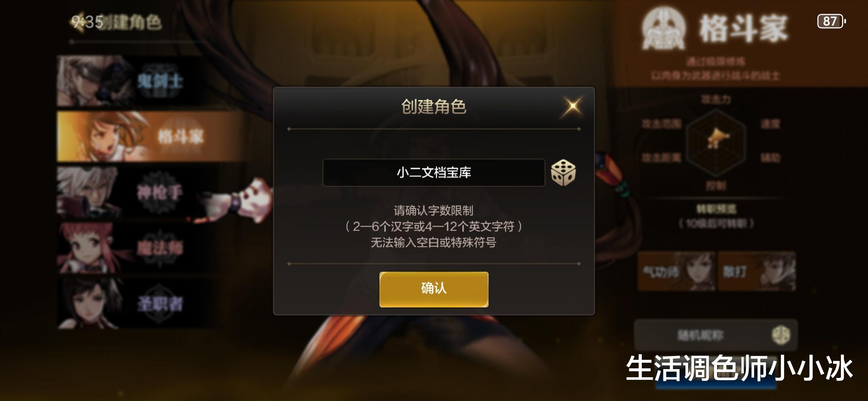This screenshot has width=868, height=401.
Task: Tap the 随机昵称 random nickname button
Action: [x=716, y=335]
